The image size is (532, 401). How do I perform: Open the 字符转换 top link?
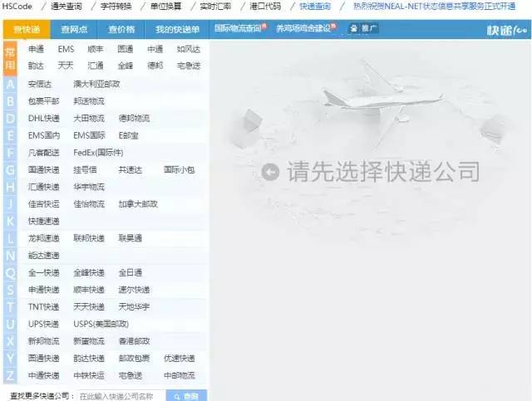pos(116,6)
